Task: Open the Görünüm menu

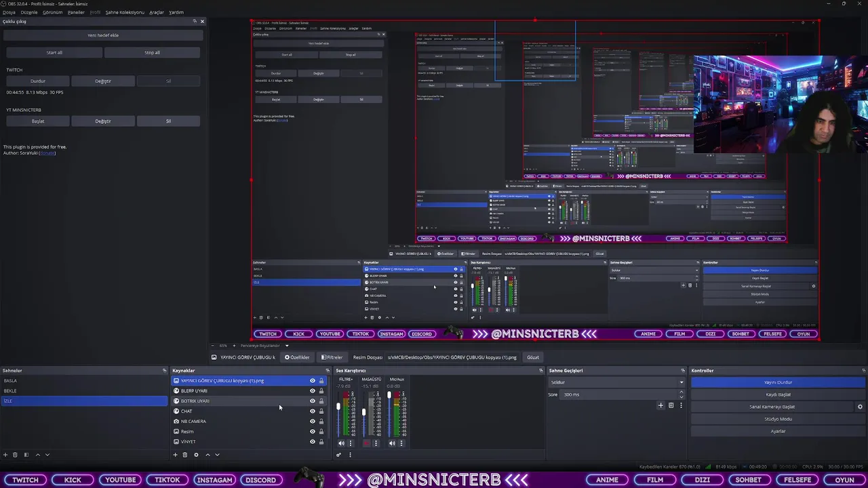Action: tap(52, 12)
